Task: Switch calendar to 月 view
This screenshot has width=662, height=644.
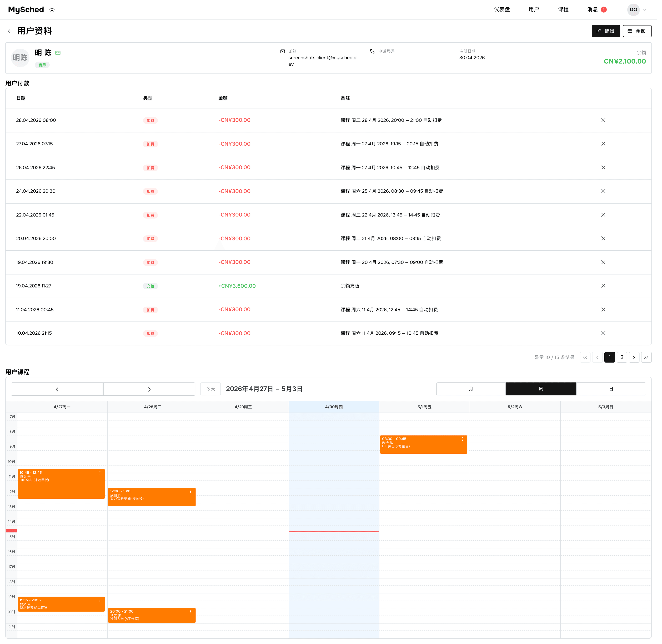Action: pos(474,392)
